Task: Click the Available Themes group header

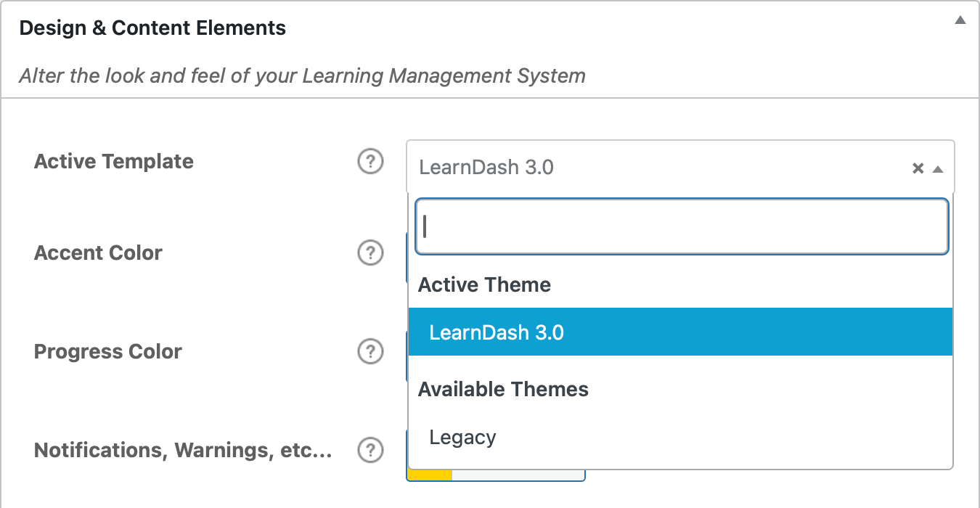Action: (503, 389)
